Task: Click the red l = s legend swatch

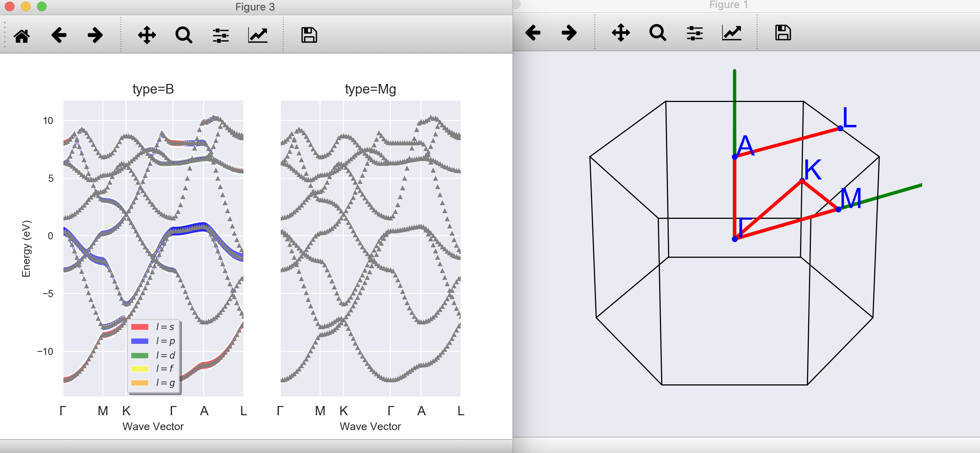Action: coord(140,327)
